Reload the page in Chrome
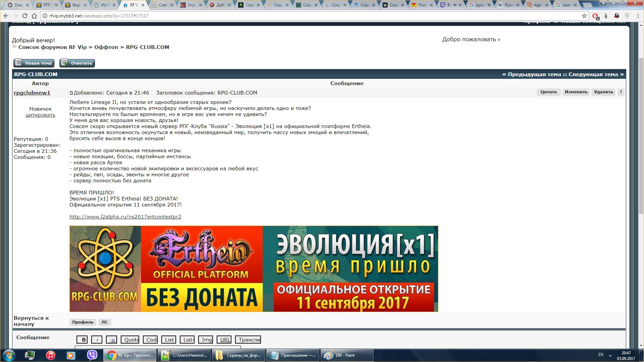The width and height of the screenshot is (644, 362). coord(24,16)
